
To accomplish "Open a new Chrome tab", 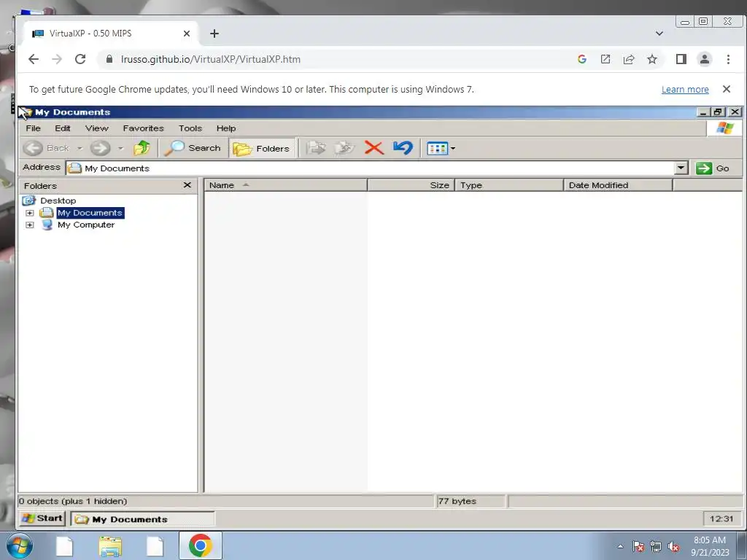I will tap(214, 34).
